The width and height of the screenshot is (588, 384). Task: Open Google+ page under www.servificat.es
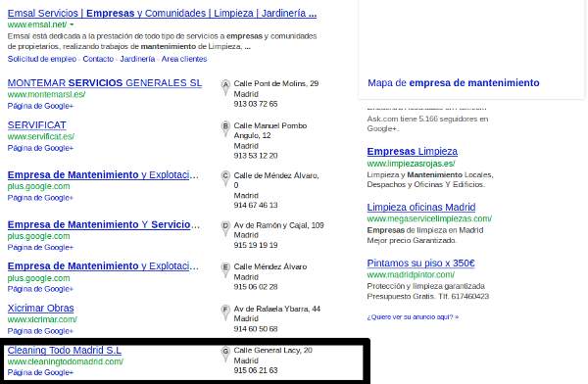click(40, 148)
